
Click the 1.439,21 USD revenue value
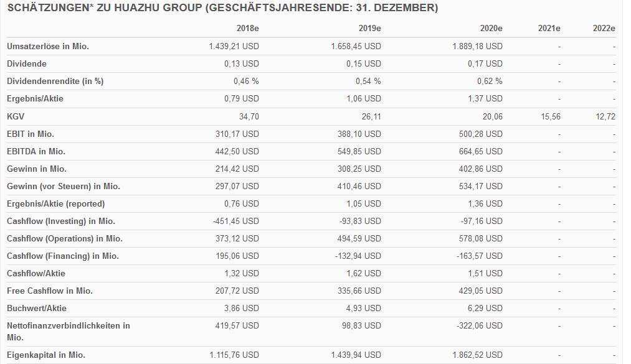click(x=234, y=46)
